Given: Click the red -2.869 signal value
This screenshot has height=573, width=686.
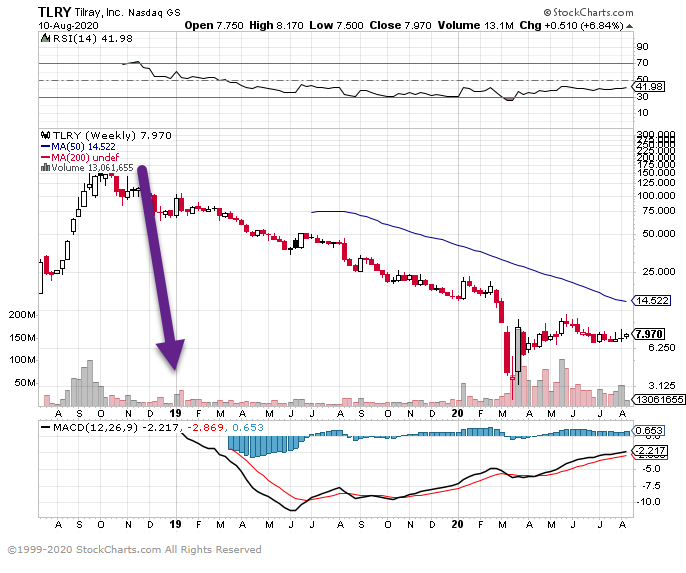Looking at the screenshot, I should [205, 427].
